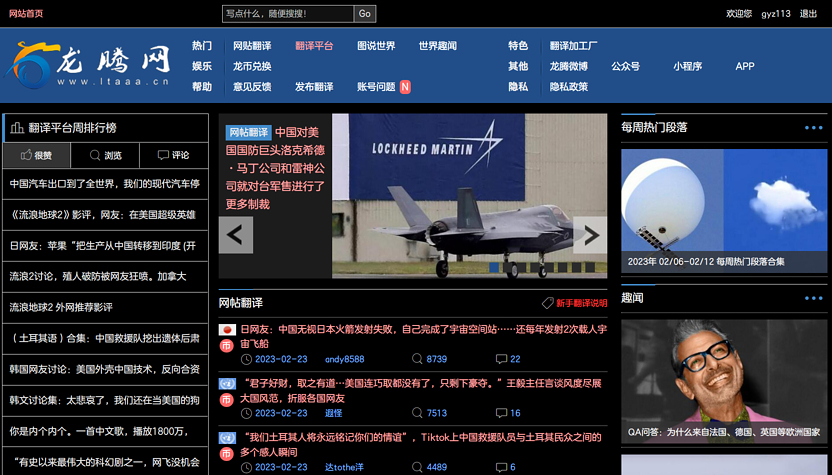The height and width of the screenshot is (475, 832).
Task: Click the view count icon beside 8739
Action: tap(417, 359)
